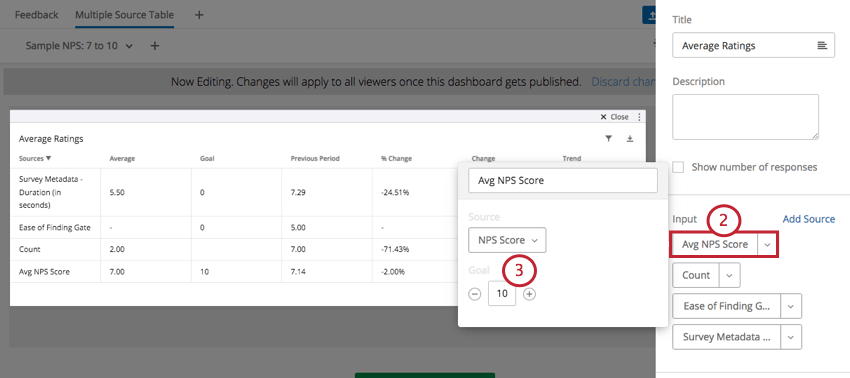Click the -24.51% change cell
Image resolution: width=850 pixels, height=378 pixels.
pyautogui.click(x=395, y=192)
